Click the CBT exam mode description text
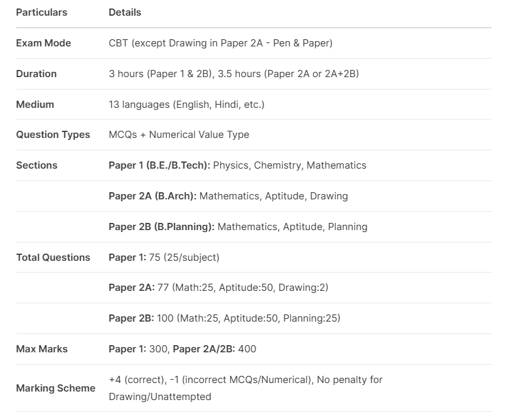 220,43
